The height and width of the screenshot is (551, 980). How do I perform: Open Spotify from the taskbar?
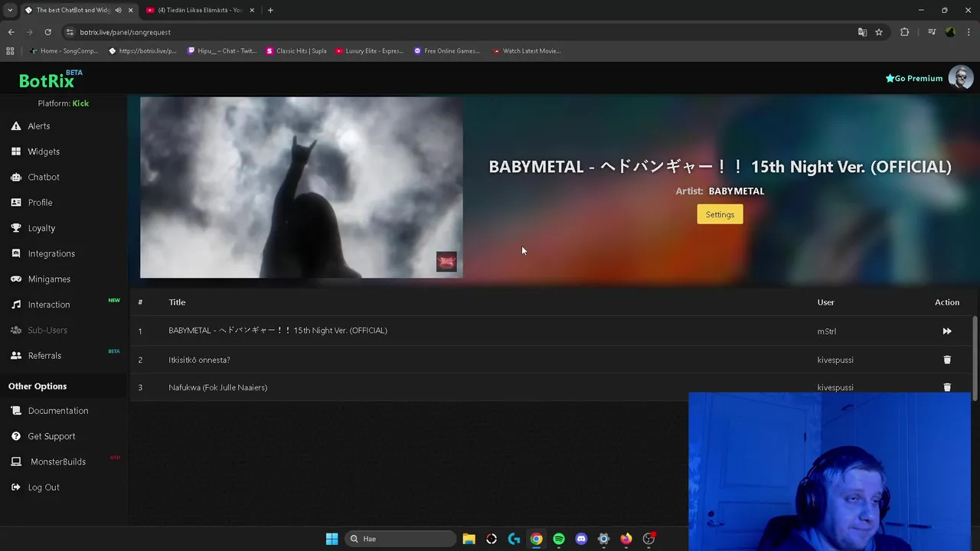pyautogui.click(x=559, y=539)
